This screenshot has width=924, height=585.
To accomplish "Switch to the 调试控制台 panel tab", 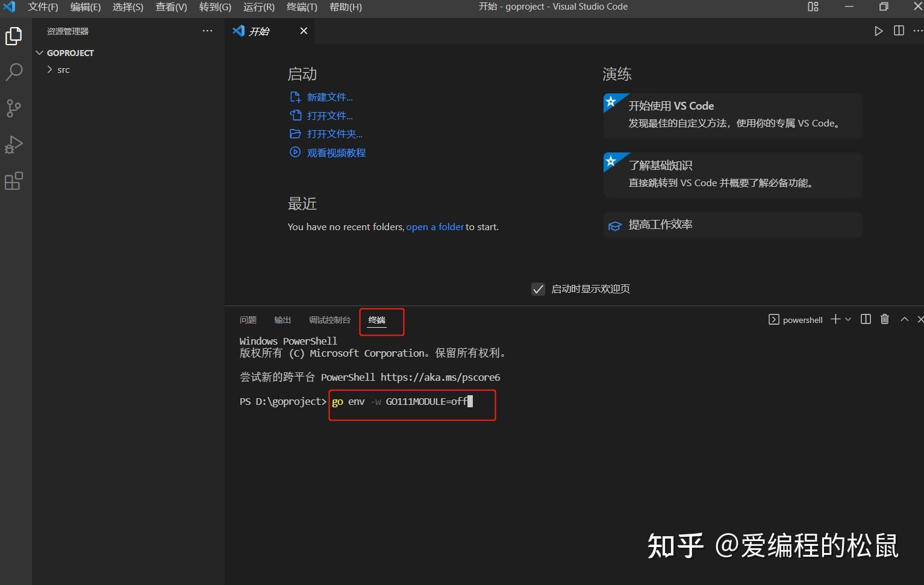I will click(x=329, y=320).
